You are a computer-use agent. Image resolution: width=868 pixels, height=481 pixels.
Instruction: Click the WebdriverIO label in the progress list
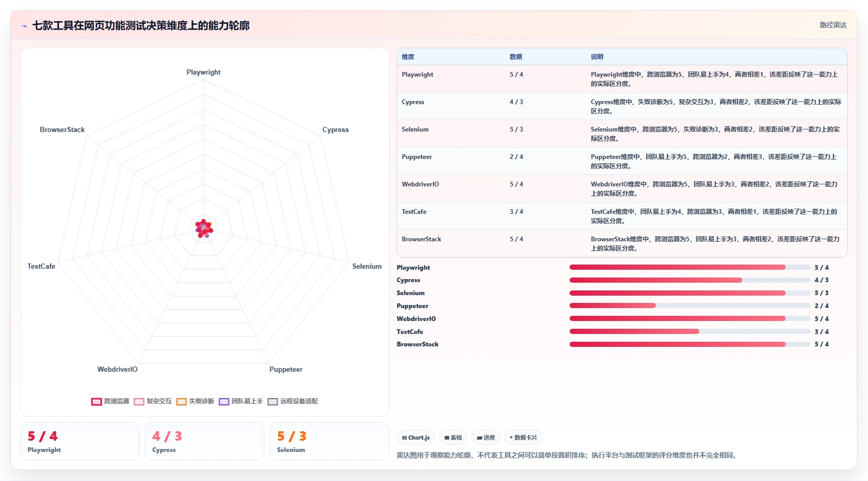pos(416,319)
